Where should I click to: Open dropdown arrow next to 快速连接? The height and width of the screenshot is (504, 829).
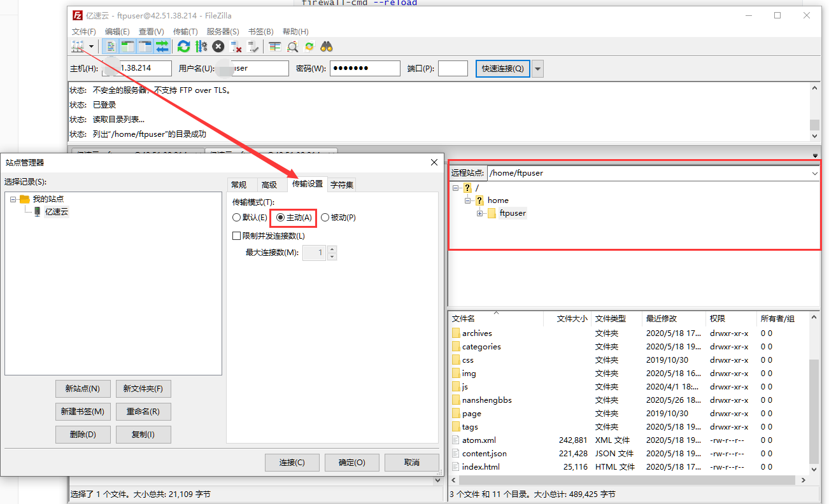click(538, 68)
